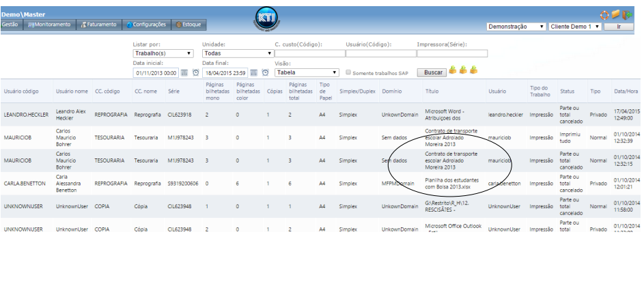The height and width of the screenshot is (297, 644).
Task: Click the KTI logo
Action: (x=267, y=19)
